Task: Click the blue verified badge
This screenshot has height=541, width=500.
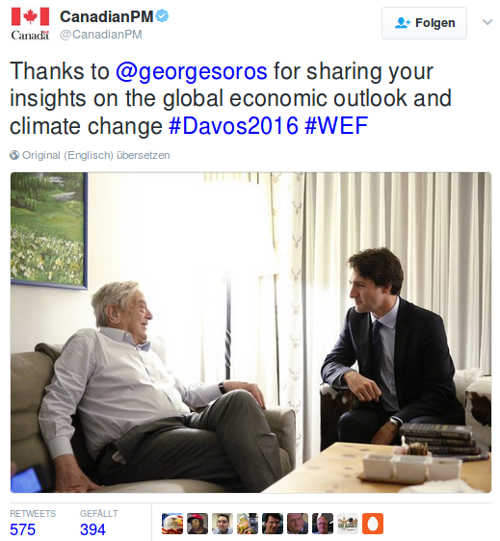Action: coord(162,16)
